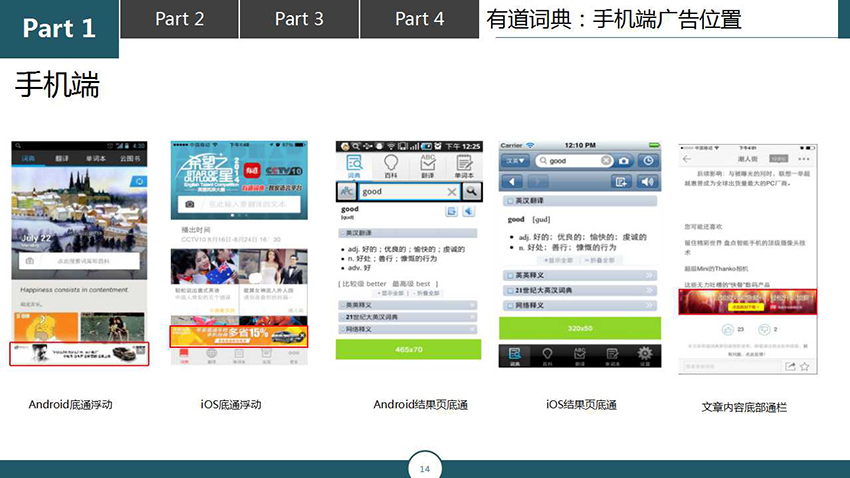The height and width of the screenshot is (478, 850).
Task: Click the back arrow button in iOS results
Action: click(512, 182)
